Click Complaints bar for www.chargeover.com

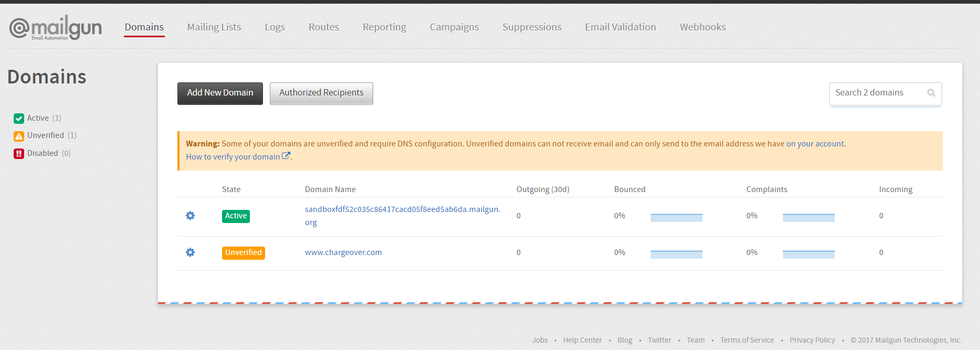click(809, 254)
